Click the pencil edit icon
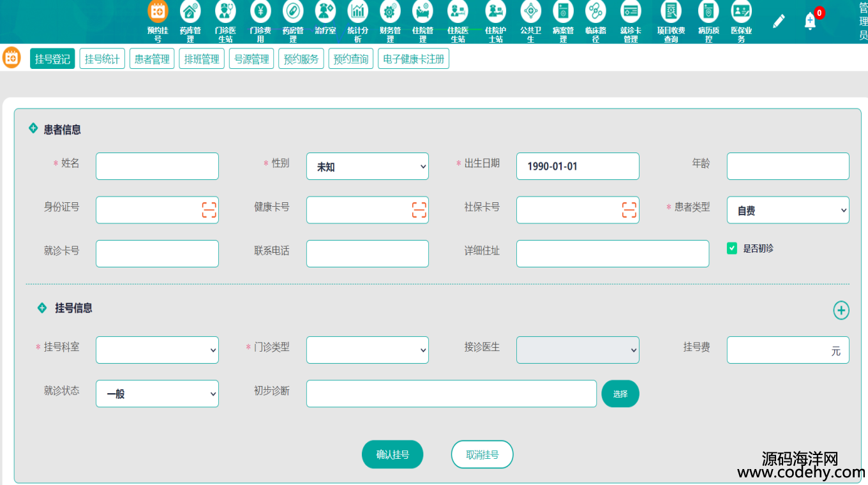 (x=779, y=21)
